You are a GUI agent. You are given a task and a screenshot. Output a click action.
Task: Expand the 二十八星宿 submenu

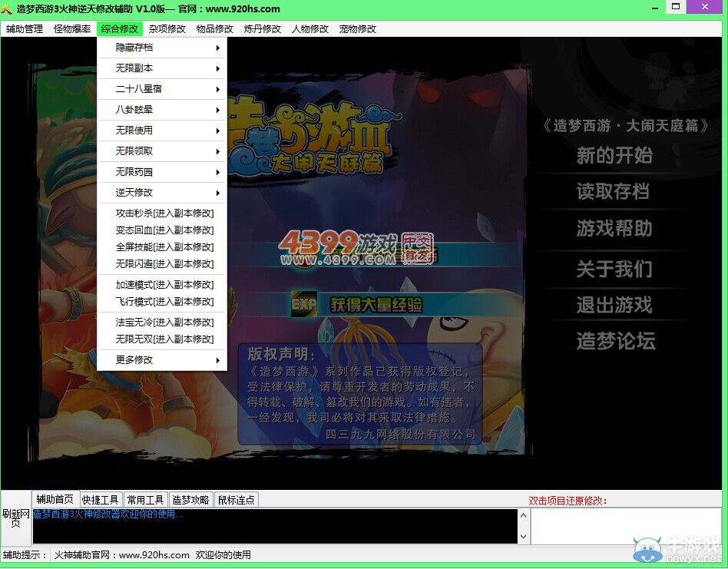[161, 88]
